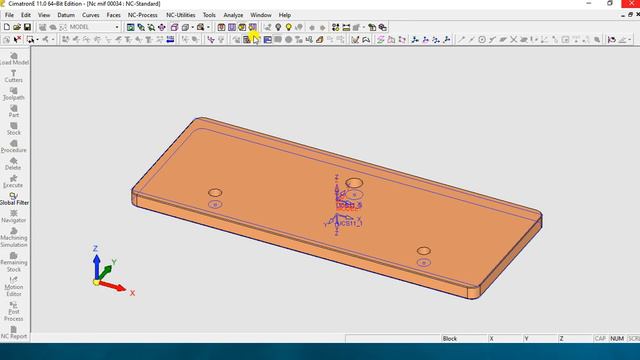Click Execute in the NC guide
Image resolution: width=640 pixels, height=360 pixels.
click(13, 182)
